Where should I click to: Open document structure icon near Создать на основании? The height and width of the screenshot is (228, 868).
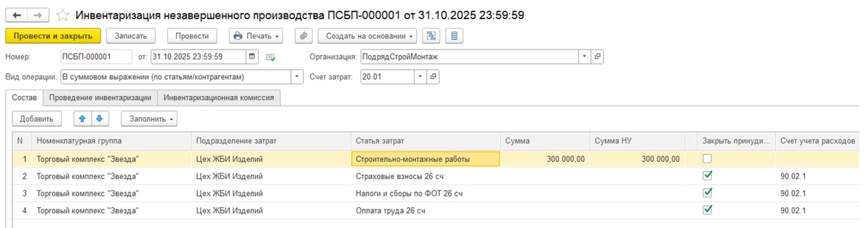(x=432, y=36)
